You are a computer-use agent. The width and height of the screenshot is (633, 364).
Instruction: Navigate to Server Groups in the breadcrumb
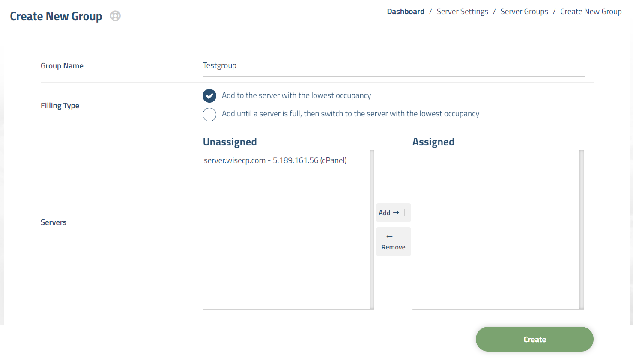pyautogui.click(x=524, y=12)
